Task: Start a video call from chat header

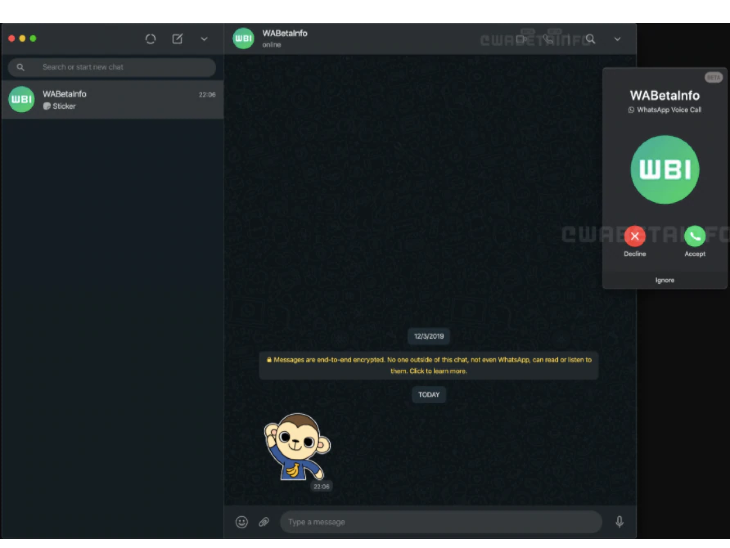Action: click(521, 39)
